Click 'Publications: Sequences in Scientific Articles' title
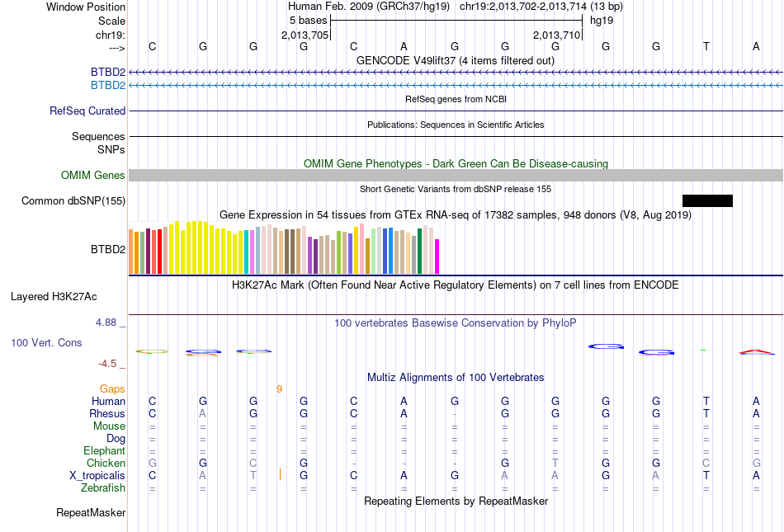This screenshot has width=784, height=532. pos(456,125)
